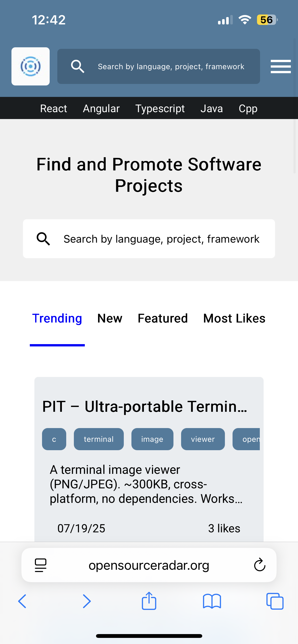
Task: Open the Safari tab overview icon
Action: (x=275, y=601)
